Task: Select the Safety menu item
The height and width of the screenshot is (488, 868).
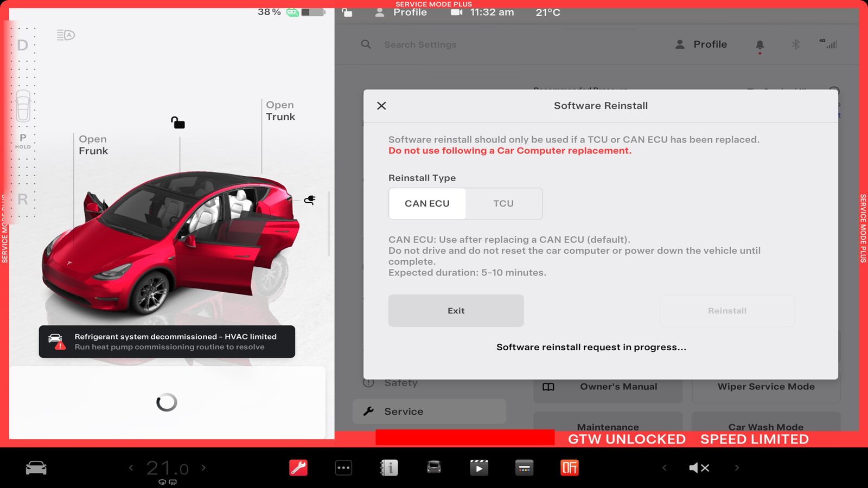Action: [400, 383]
